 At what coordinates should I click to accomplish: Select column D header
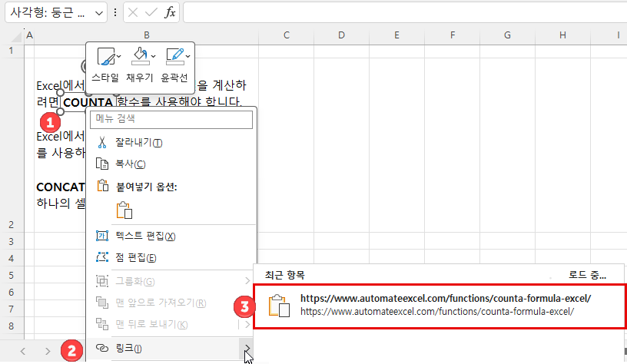[x=341, y=35]
